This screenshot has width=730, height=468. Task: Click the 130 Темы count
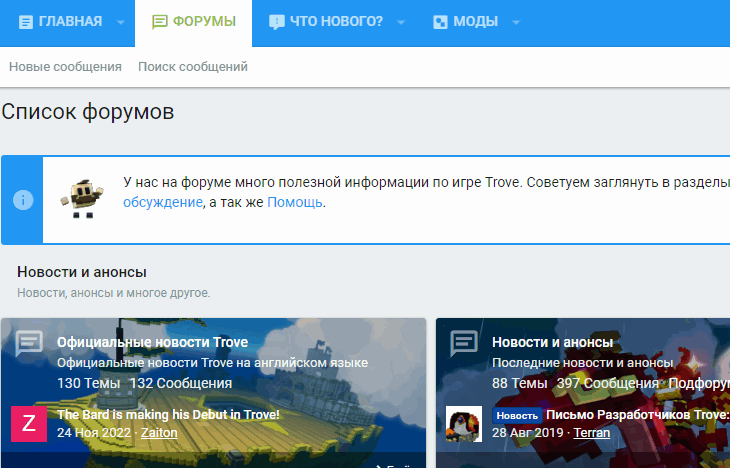(88, 383)
